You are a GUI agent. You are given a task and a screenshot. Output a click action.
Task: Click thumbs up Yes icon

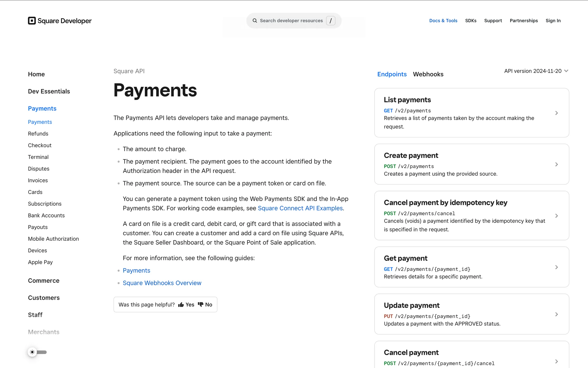coord(181,305)
